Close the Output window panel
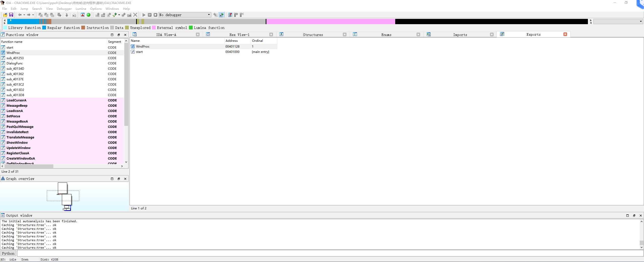This screenshot has width=644, height=262. [x=641, y=215]
